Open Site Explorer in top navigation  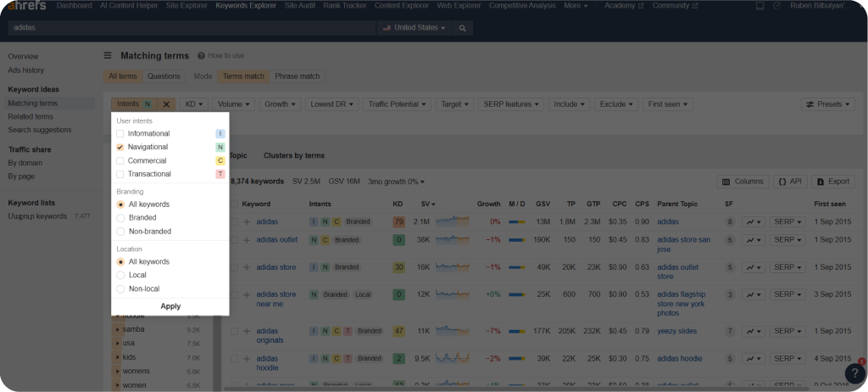(186, 6)
